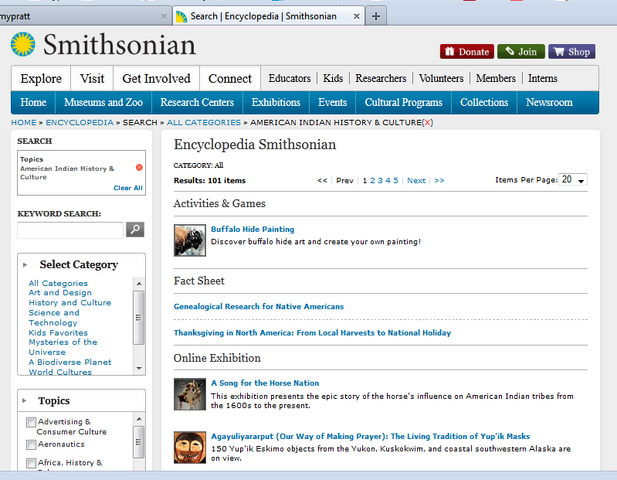
Task: Click the Shop button
Action: [x=572, y=52]
